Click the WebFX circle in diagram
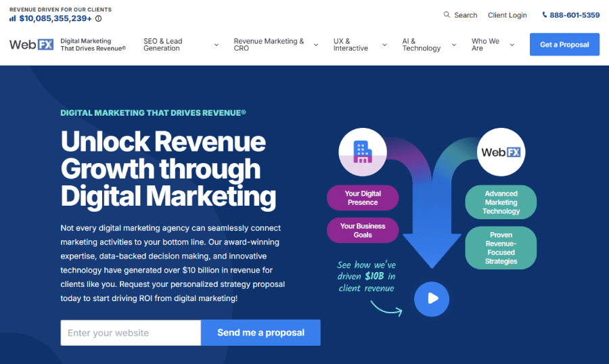Viewport: 609px width, 364px height. tap(501, 152)
